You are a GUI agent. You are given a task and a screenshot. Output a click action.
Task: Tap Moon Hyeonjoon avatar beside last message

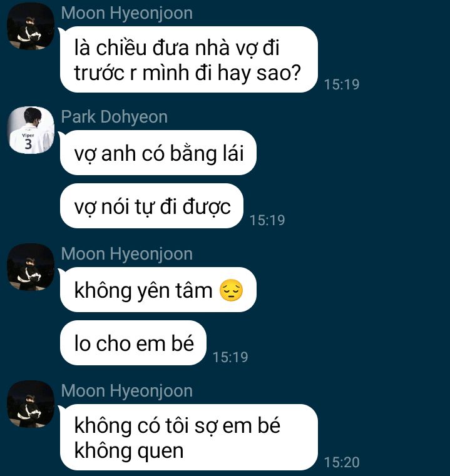pyautogui.click(x=31, y=403)
